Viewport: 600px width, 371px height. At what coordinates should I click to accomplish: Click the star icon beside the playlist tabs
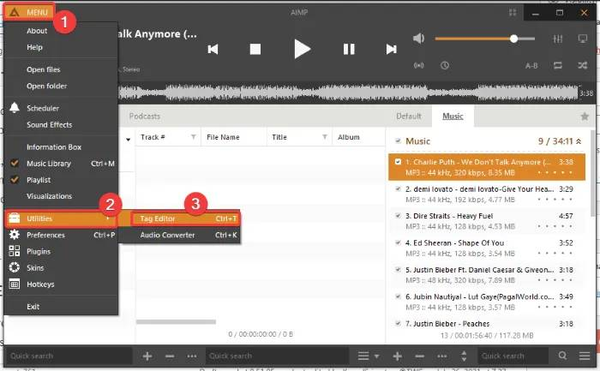584,116
